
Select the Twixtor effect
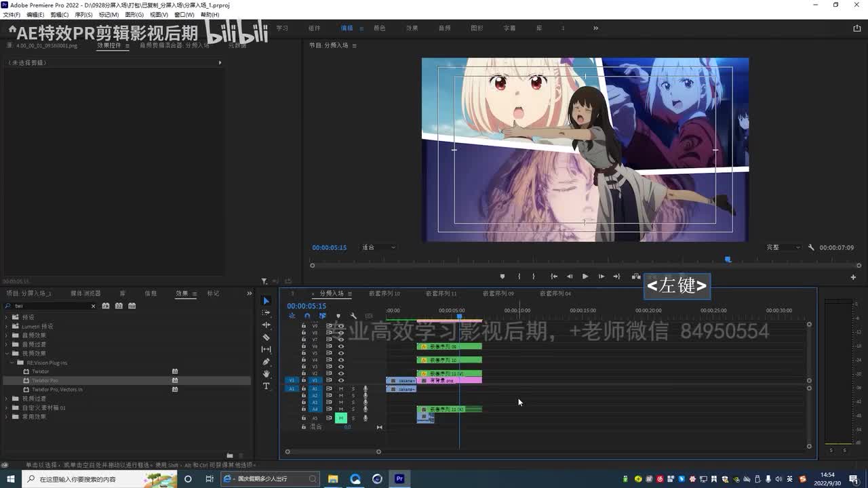pos(41,371)
